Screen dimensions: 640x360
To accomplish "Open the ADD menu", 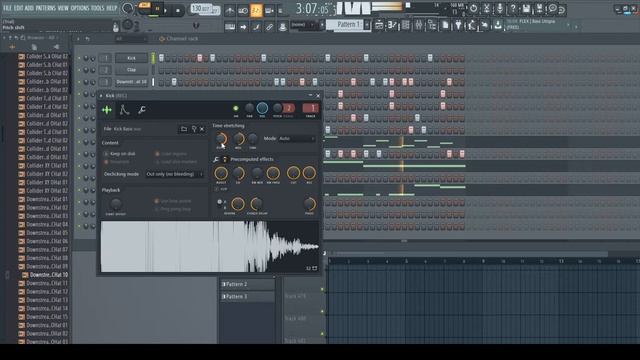I will click(29, 8).
